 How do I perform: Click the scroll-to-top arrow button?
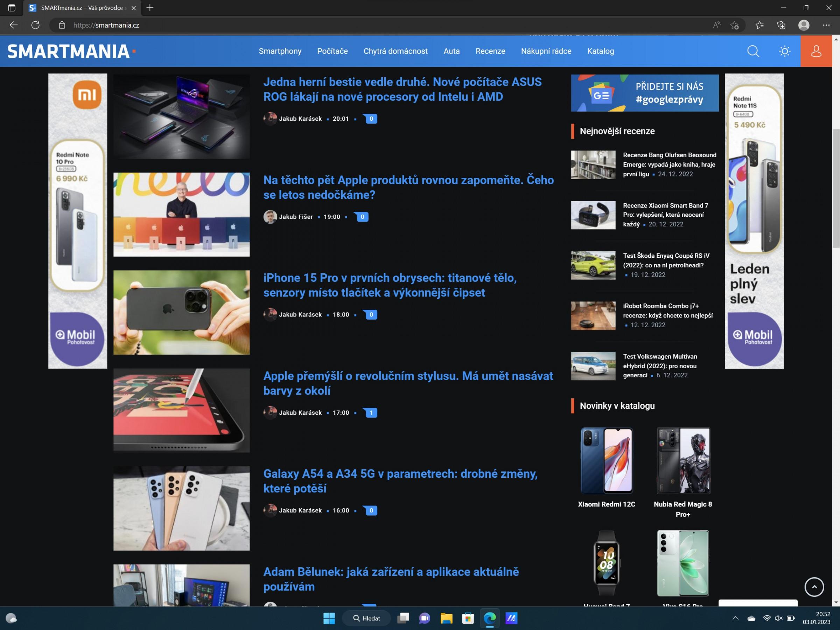[814, 587]
